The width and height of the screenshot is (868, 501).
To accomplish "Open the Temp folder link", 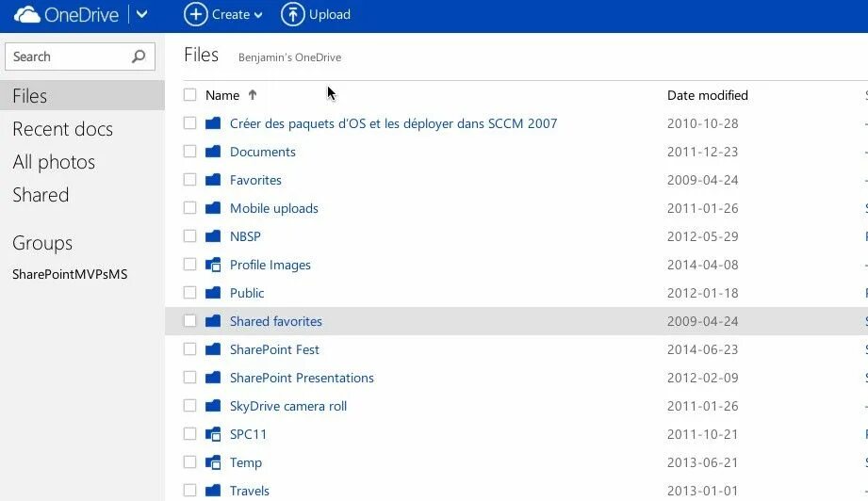I will (246, 462).
